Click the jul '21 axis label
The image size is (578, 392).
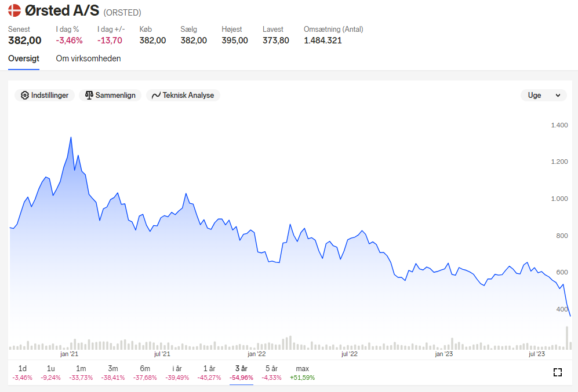point(162,354)
